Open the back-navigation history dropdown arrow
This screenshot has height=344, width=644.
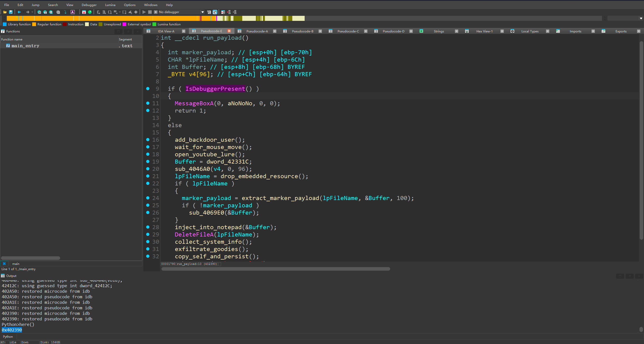point(23,12)
